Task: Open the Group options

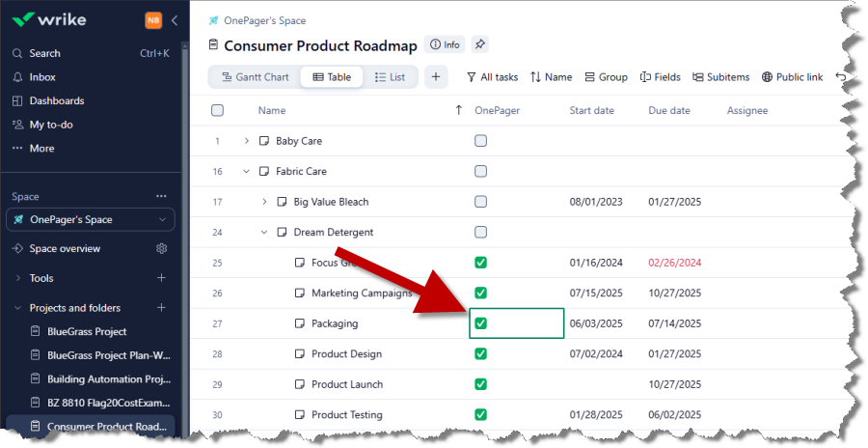Action: (x=607, y=77)
